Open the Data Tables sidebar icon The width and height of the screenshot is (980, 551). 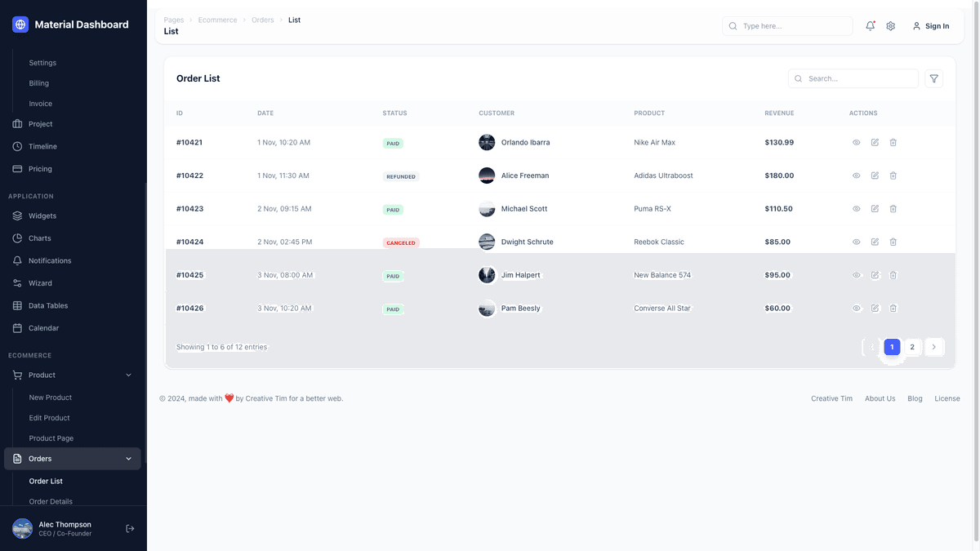click(x=18, y=304)
